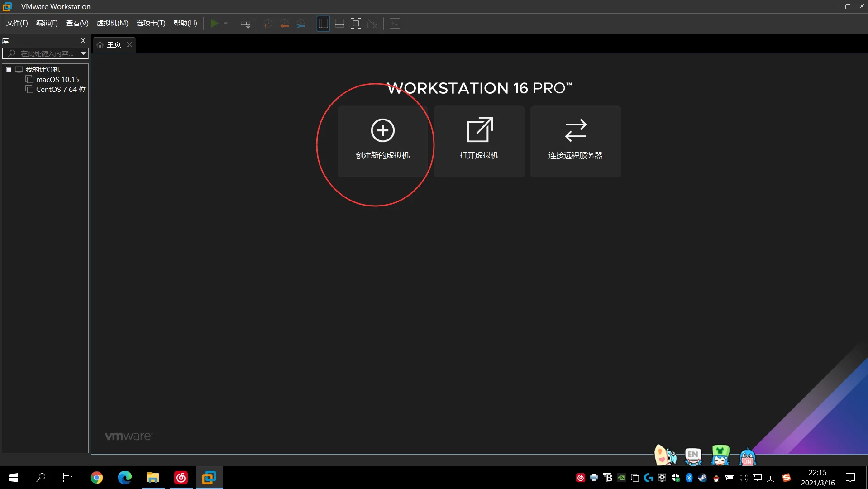Select 我的计算机 in the library tree
Image resolution: width=868 pixels, height=489 pixels.
pyautogui.click(x=43, y=70)
